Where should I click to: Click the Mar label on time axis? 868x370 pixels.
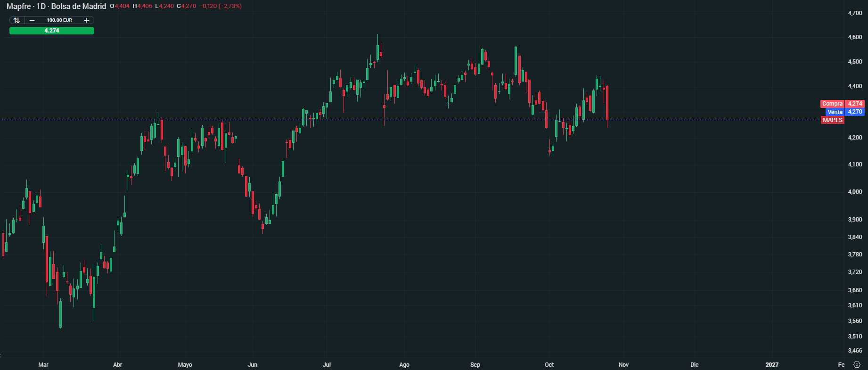pyautogui.click(x=43, y=365)
